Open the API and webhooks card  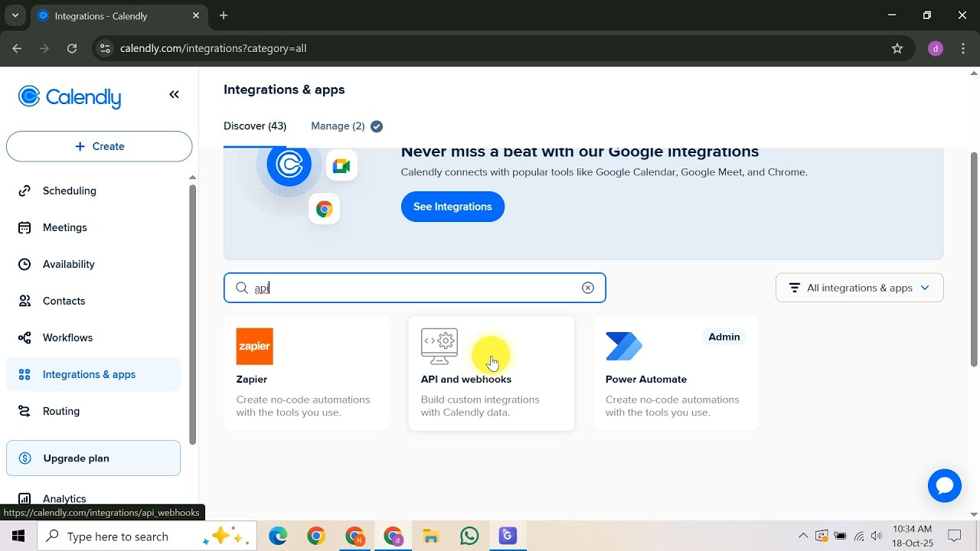[491, 373]
